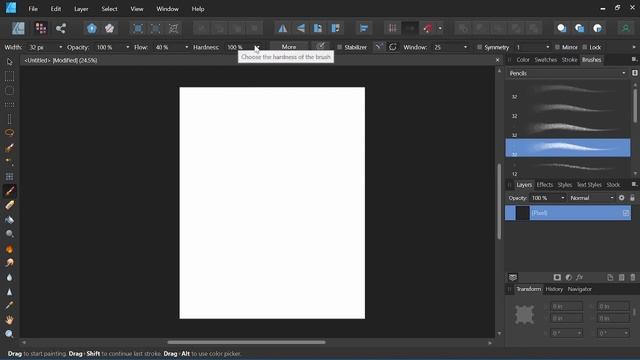The width and height of the screenshot is (640, 360).
Task: Open the Hardness dropdown arrow
Action: point(257,47)
